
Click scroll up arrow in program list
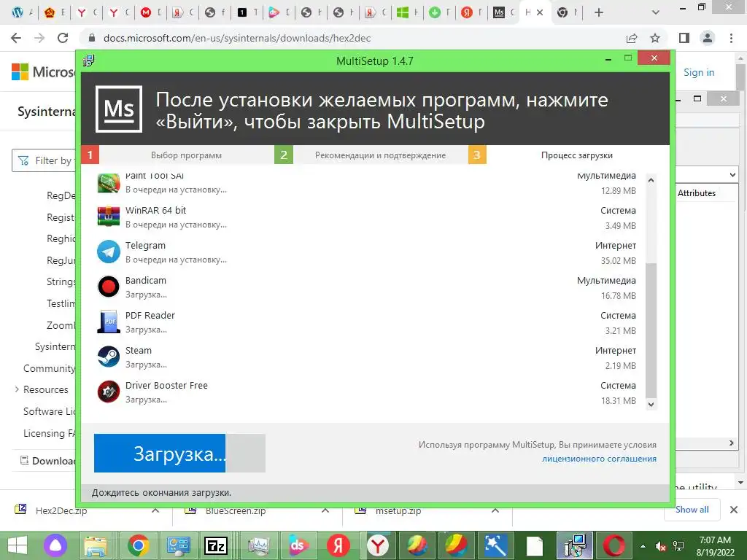coord(651,181)
